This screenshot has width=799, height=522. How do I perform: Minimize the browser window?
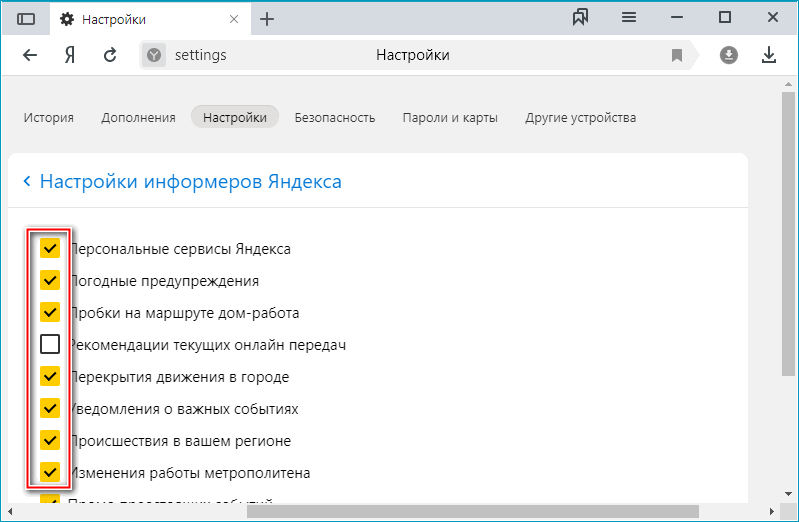(677, 18)
